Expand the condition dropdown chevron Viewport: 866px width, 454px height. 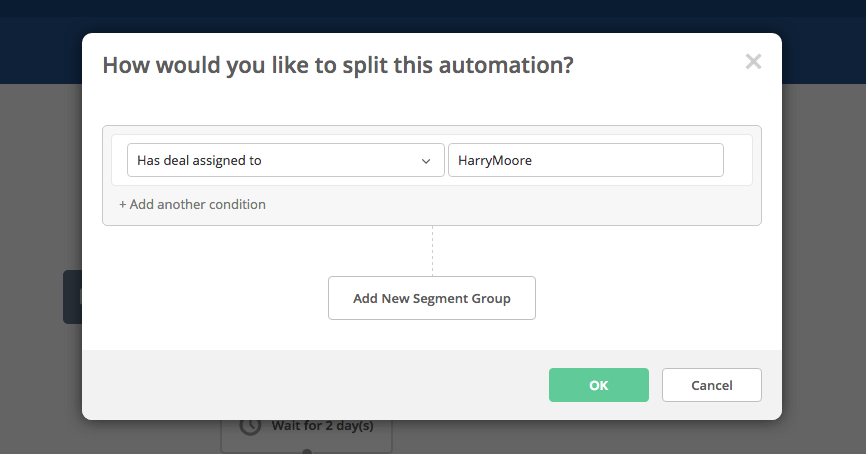pyautogui.click(x=426, y=161)
